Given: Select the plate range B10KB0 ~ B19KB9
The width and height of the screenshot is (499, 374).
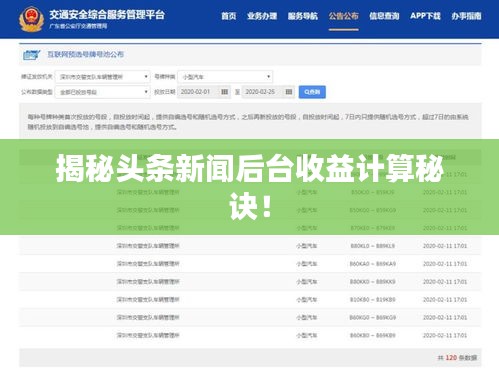Looking at the screenshot, I should 372,300.
